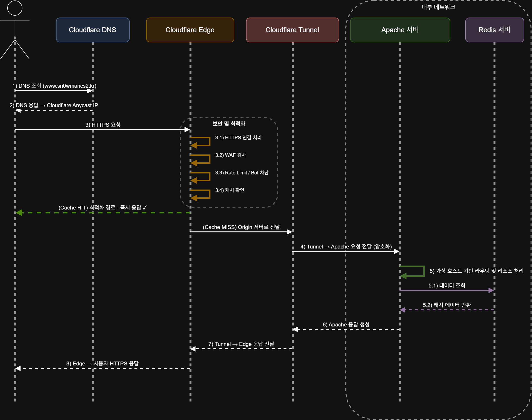Select the 8) Edge → 사용자 HTTPS 응답 label

[102, 363]
